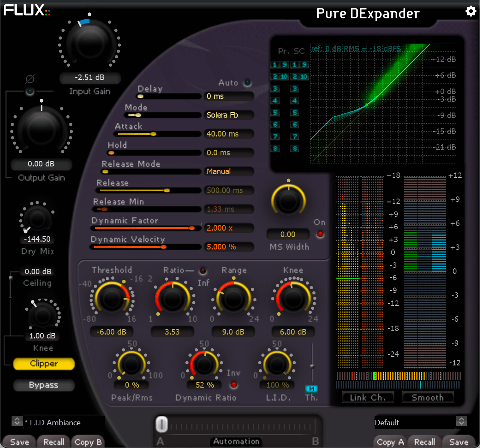Screen dimensions: 480x448
Task: Toggle the phase invert LED under Ø symbol
Action: tap(30, 92)
